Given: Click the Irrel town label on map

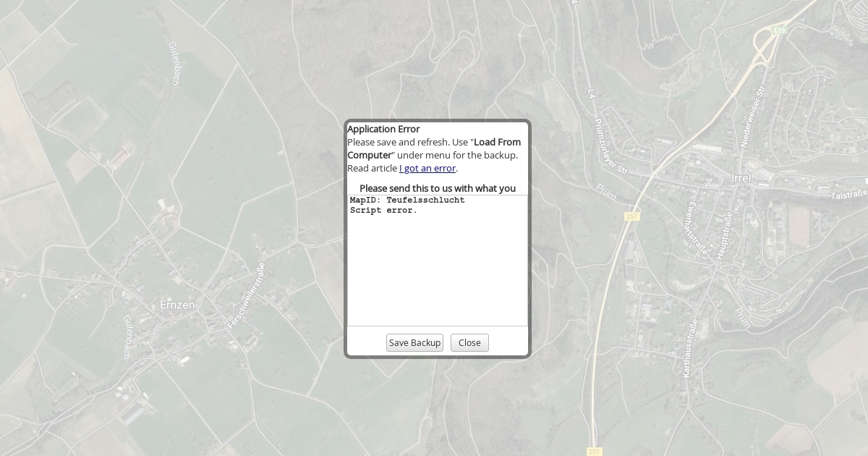Looking at the screenshot, I should click(741, 177).
